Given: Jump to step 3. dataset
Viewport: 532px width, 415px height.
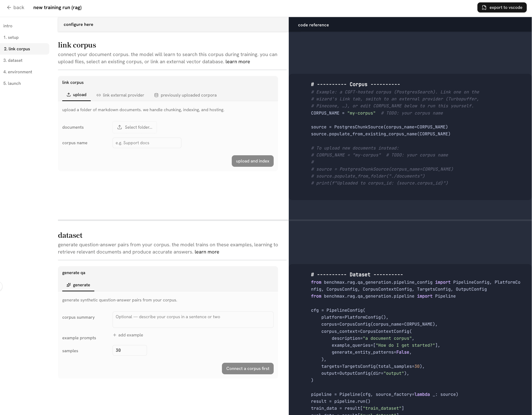Looking at the screenshot, I should click(x=13, y=60).
